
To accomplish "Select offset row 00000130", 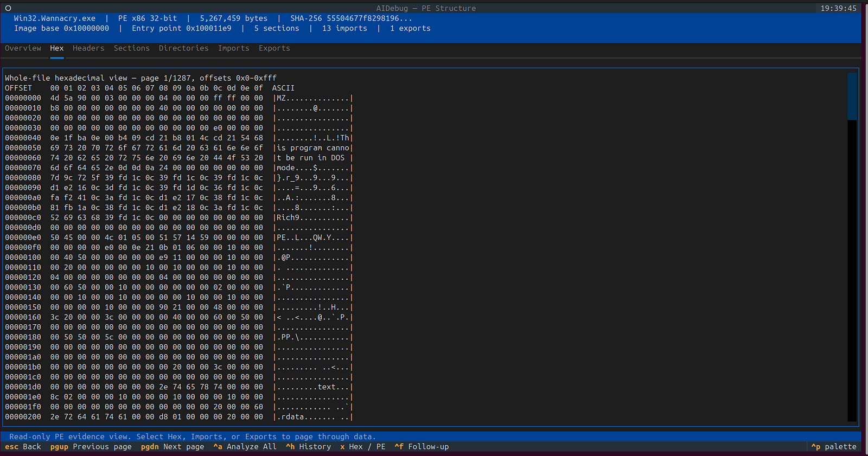I will click(179, 287).
